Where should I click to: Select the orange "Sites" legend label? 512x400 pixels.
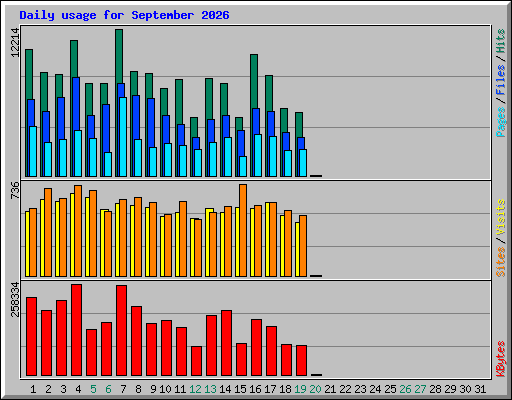[x=501, y=262]
